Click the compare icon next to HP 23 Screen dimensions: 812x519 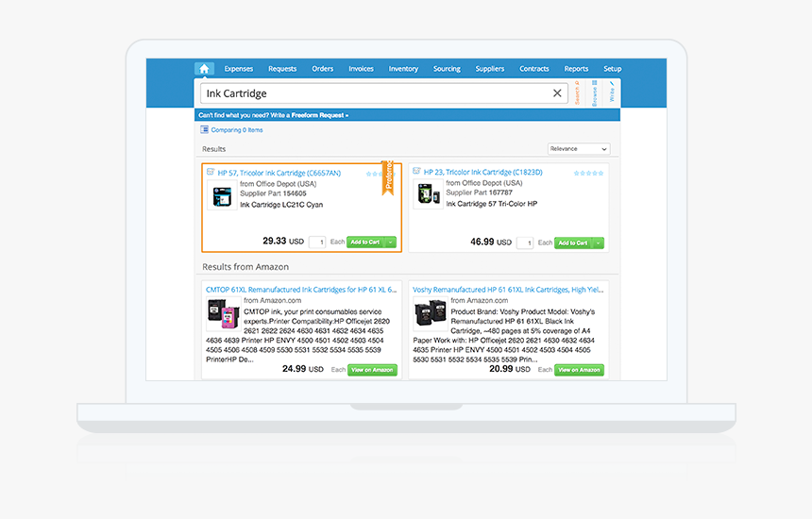[x=417, y=171]
